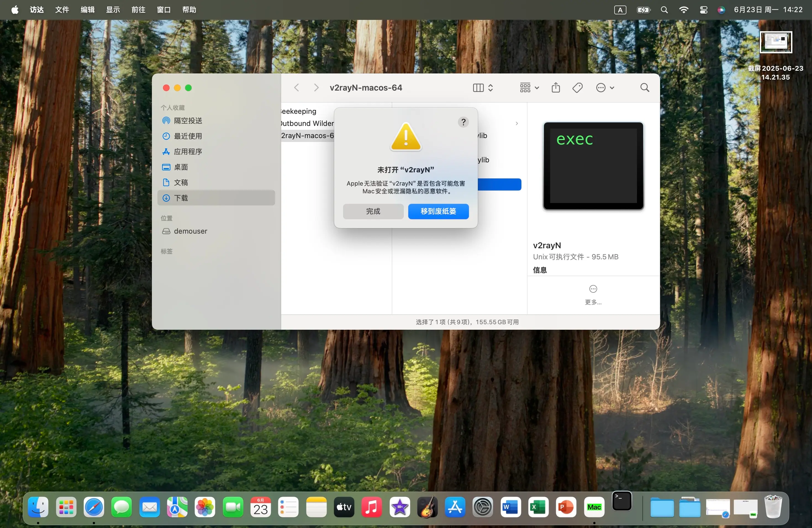The height and width of the screenshot is (528, 812).
Task: Open the Apple menu
Action: click(15, 10)
